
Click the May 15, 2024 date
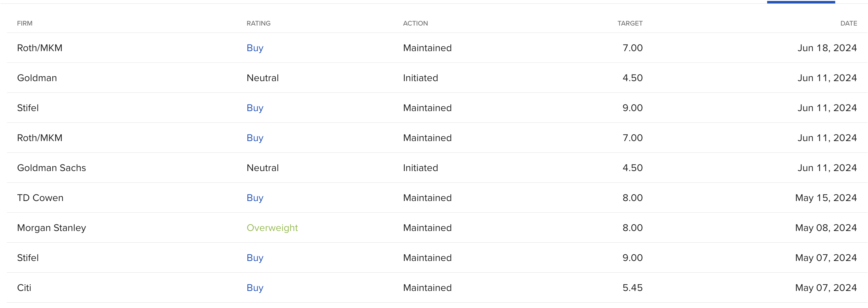pos(825,198)
